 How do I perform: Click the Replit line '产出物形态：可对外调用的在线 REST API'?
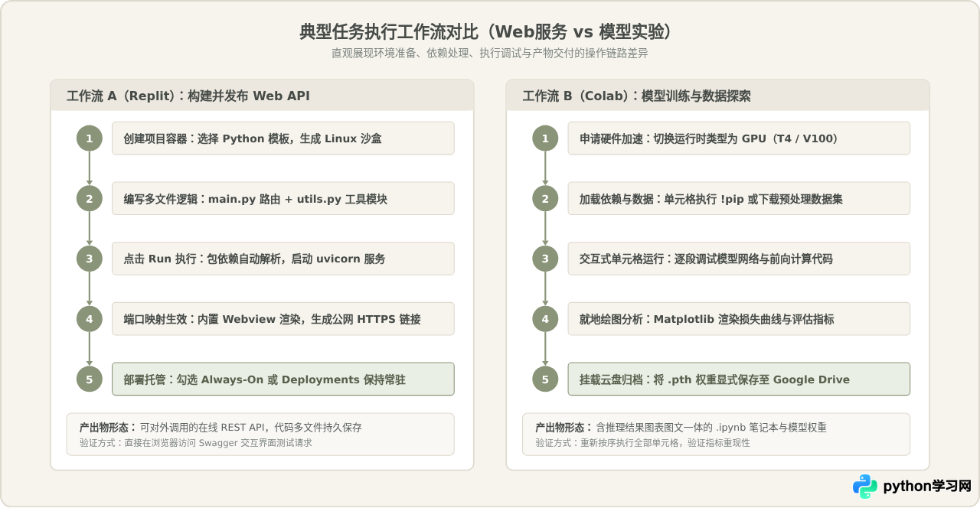coord(220,428)
